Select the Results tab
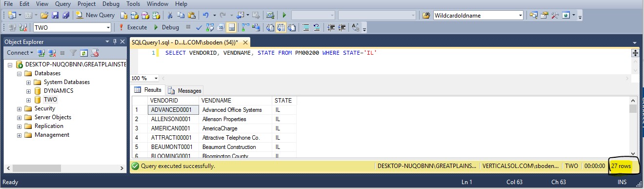Image resolution: width=644 pixels, height=189 pixels. pyautogui.click(x=148, y=90)
